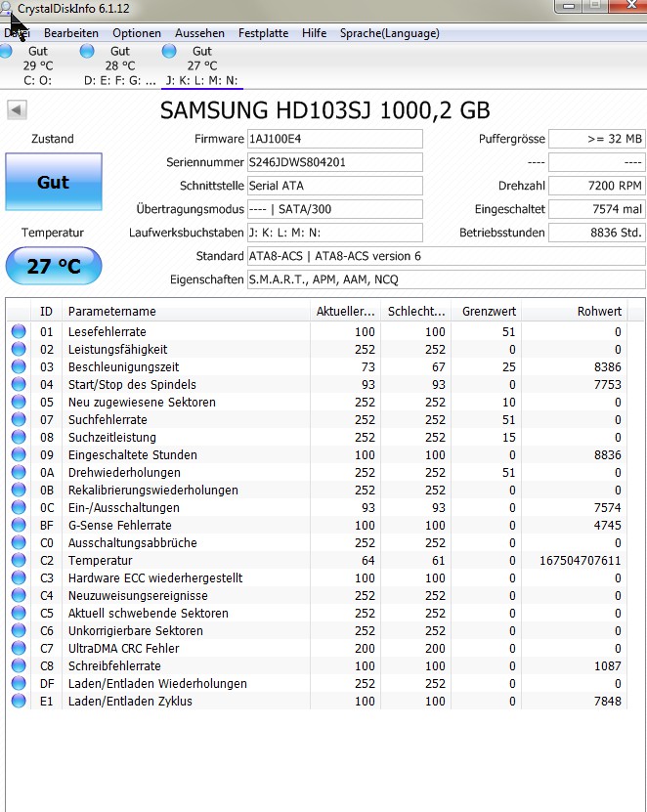Image resolution: width=647 pixels, height=812 pixels.
Task: Click the status orb for Start/Stop des Spindels
Action: point(19,384)
